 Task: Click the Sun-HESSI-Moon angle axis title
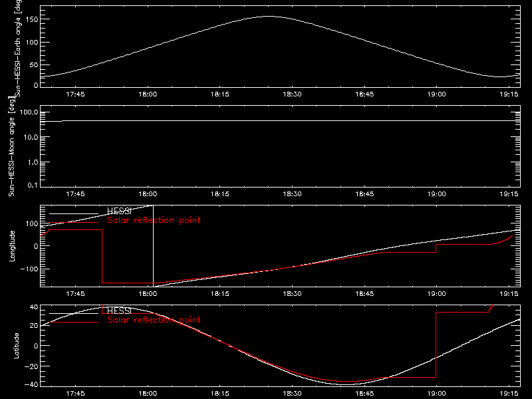tap(11, 146)
